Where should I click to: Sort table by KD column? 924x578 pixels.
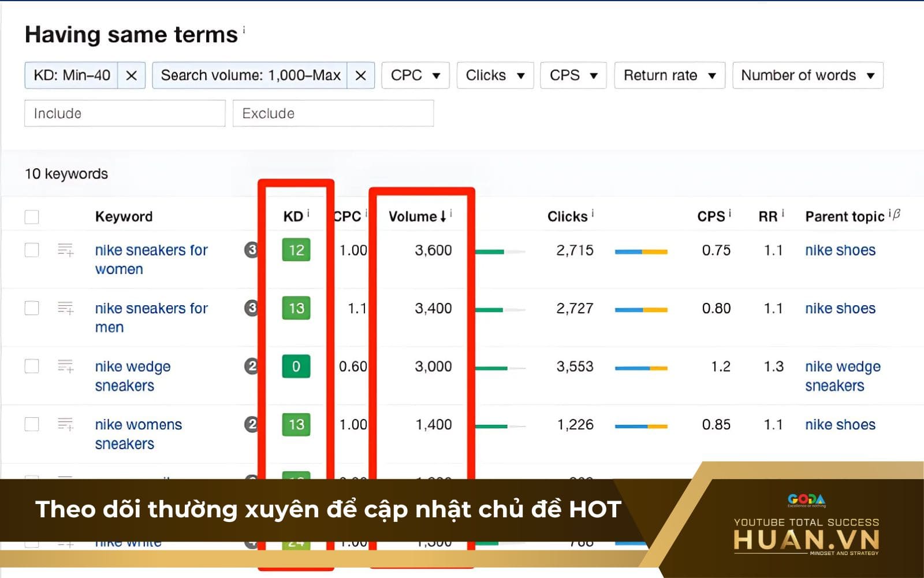coord(293,217)
